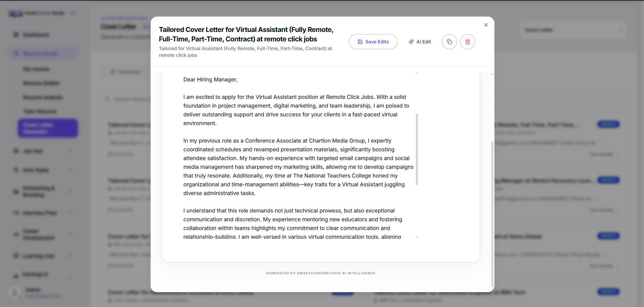
Task: Click the paragraph starting "In my previous role"
Action: click(x=298, y=167)
